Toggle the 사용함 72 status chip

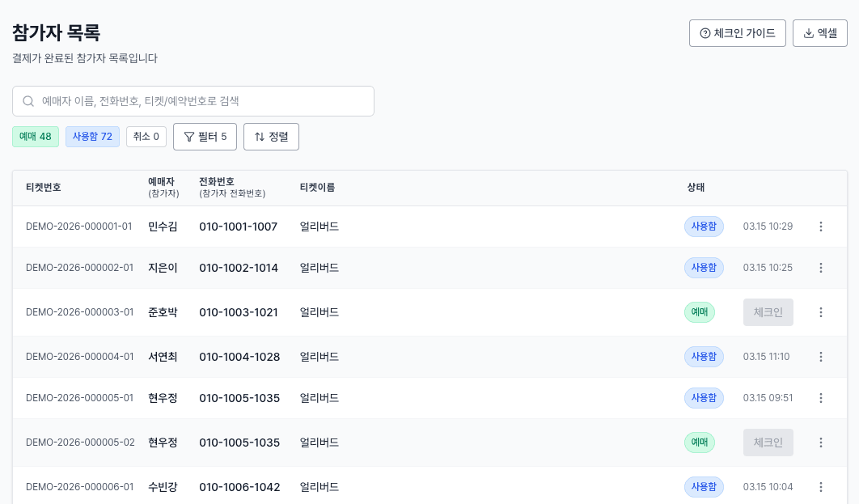pos(92,137)
